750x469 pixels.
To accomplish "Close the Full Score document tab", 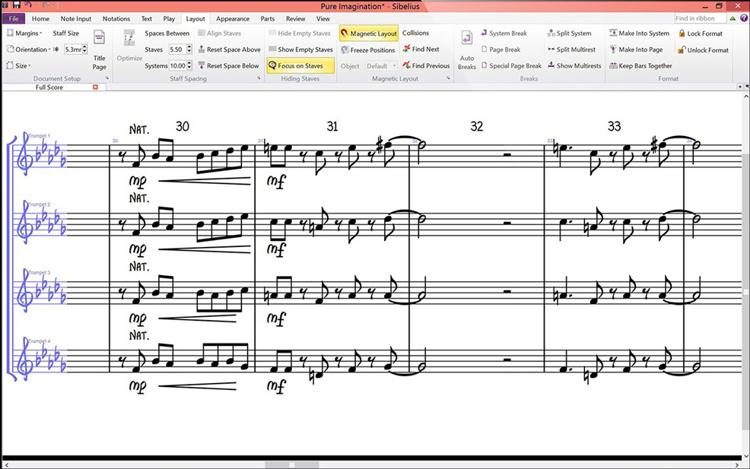I will coord(95,87).
